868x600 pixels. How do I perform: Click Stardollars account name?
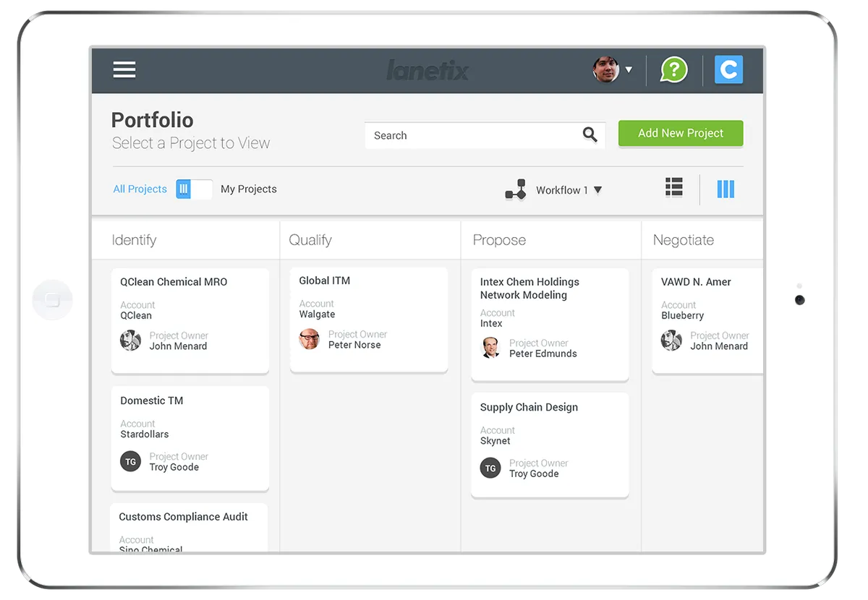click(x=145, y=434)
